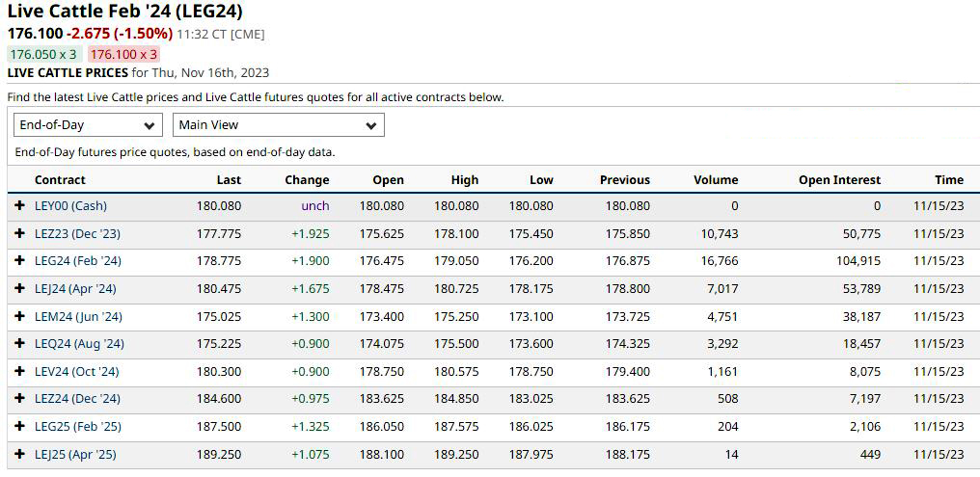This screenshot has width=980, height=477.
Task: Open the LEM24 (Jun '24) contract link
Action: point(78,317)
